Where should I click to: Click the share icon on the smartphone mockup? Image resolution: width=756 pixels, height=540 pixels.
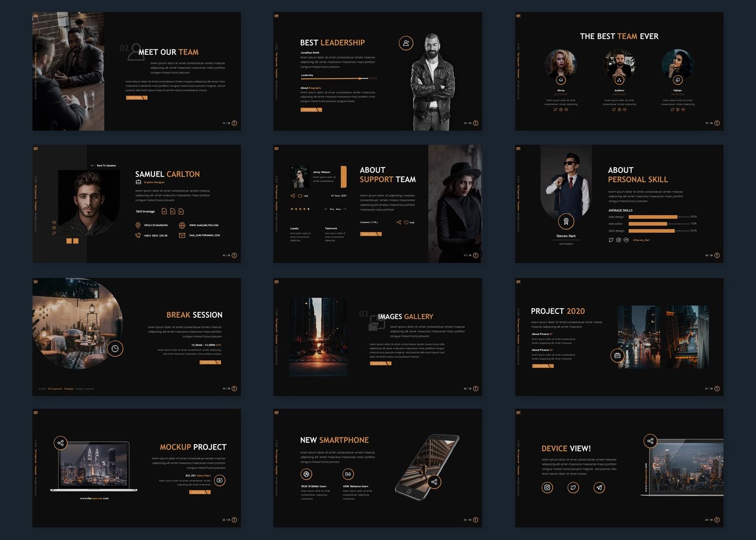pos(434,482)
